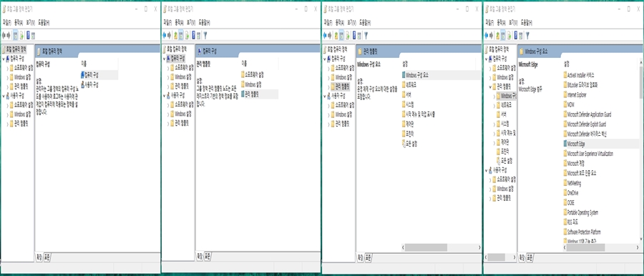
Task: Click help icon in Windows 구성 요소 window
Action: click(x=515, y=35)
